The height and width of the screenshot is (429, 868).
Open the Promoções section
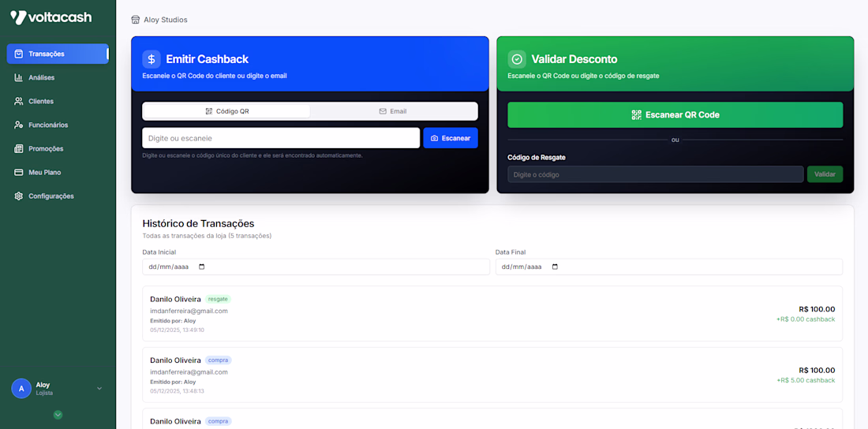click(58, 149)
